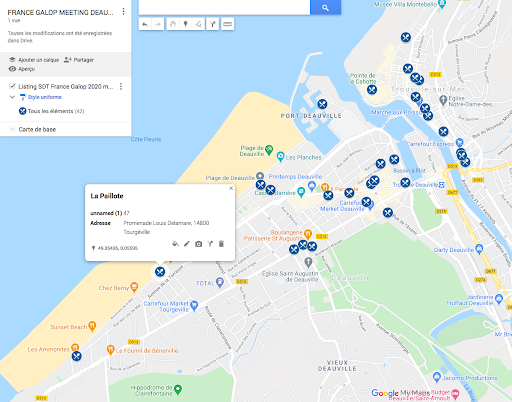The width and height of the screenshot is (512, 402).
Task: Open the layer options three-dot menu
Action: pos(121,86)
